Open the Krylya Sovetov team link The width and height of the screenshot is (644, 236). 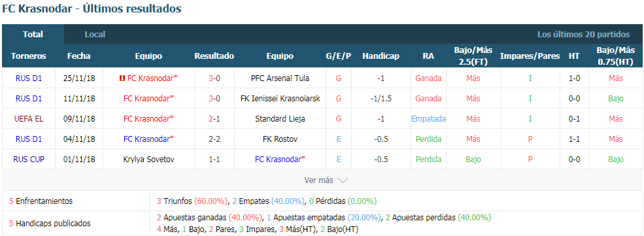tap(148, 160)
